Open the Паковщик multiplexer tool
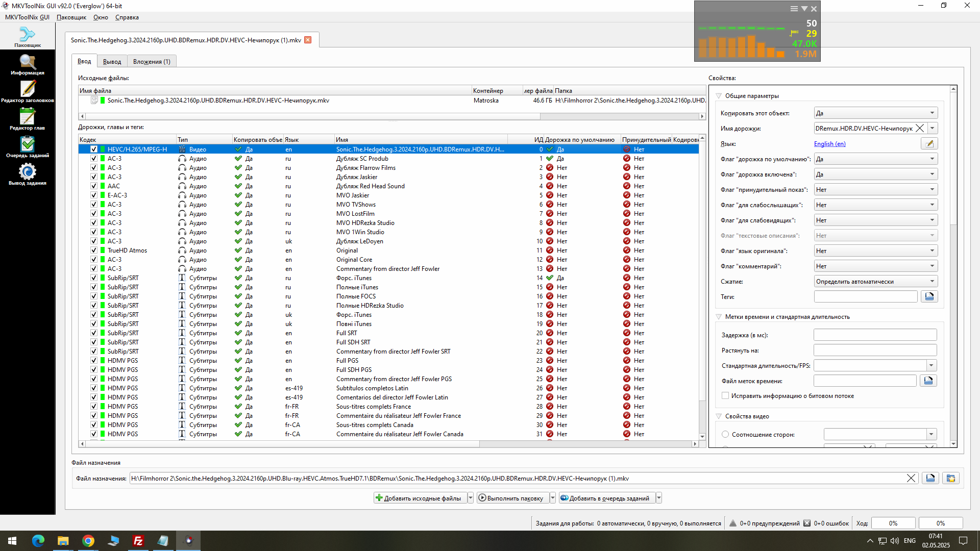This screenshot has height=551, width=980. click(x=28, y=37)
